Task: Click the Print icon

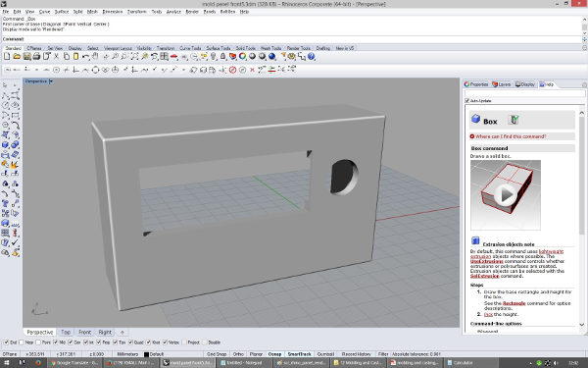Action: (x=36, y=57)
